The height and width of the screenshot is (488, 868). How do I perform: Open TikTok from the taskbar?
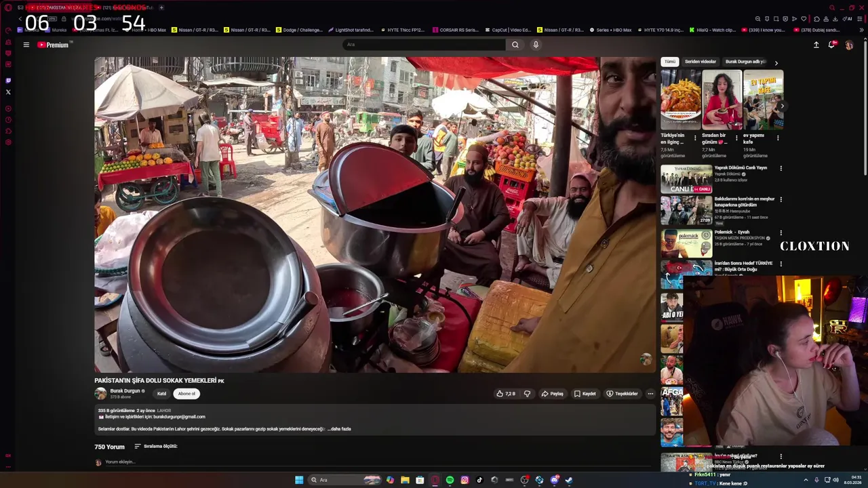479,480
